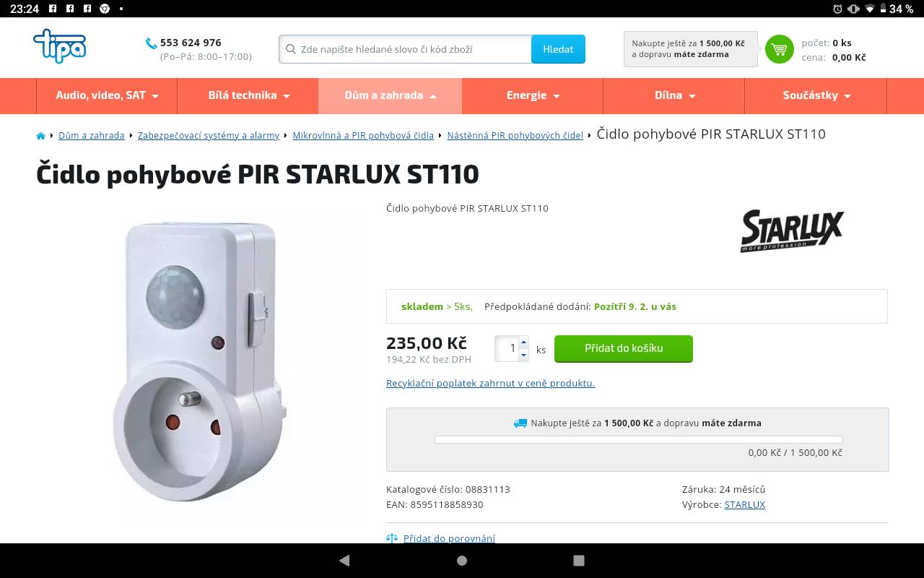Tap the Android home circle button
The height and width of the screenshot is (578, 924).
click(x=462, y=560)
